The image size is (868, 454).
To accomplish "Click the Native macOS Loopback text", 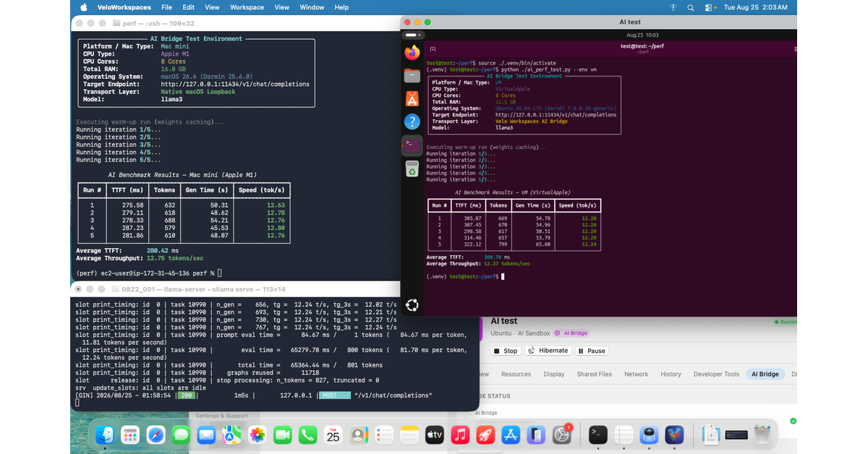I will (x=198, y=92).
